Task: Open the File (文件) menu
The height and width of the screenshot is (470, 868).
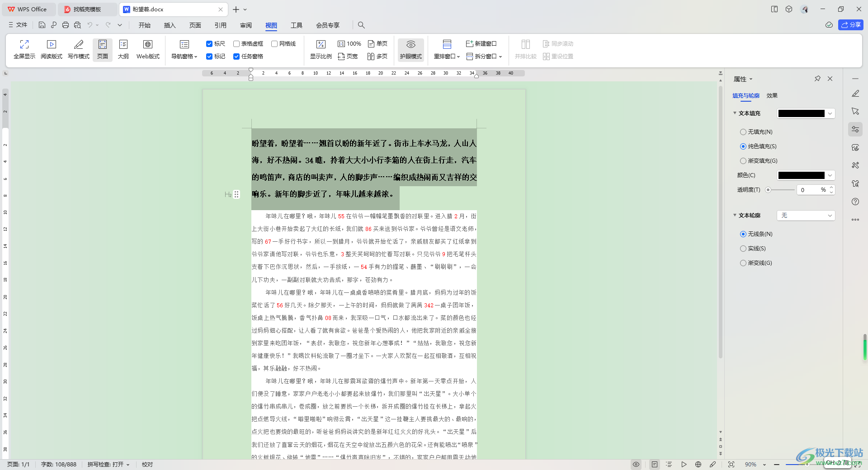Action: point(18,25)
